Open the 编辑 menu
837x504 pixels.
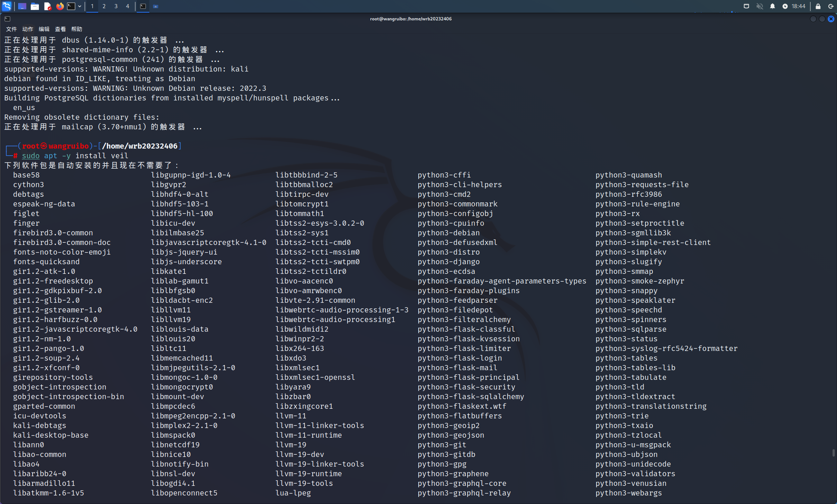point(44,29)
